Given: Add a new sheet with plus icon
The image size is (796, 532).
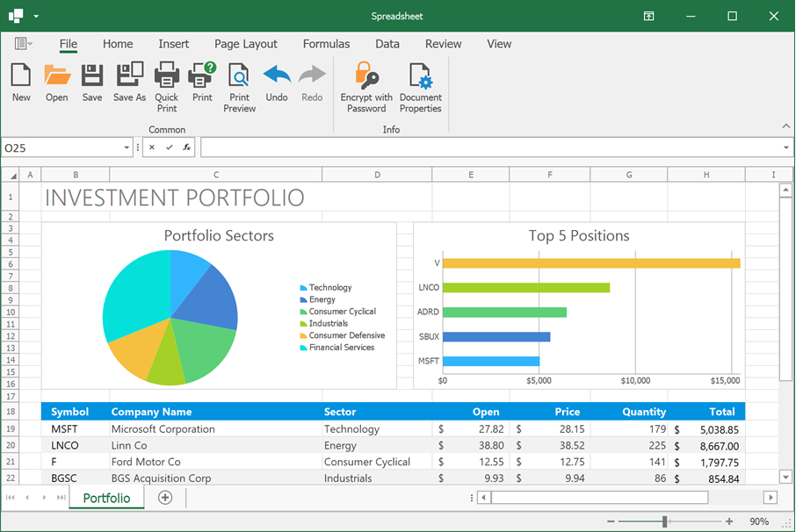Looking at the screenshot, I should (165, 498).
